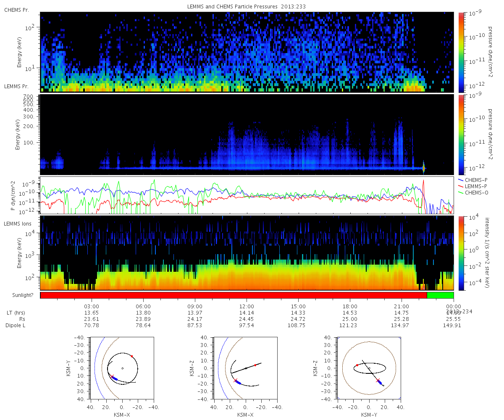This screenshot has width=504, height=420.
Task: Click the LT value 13.97
Action: tap(195, 313)
